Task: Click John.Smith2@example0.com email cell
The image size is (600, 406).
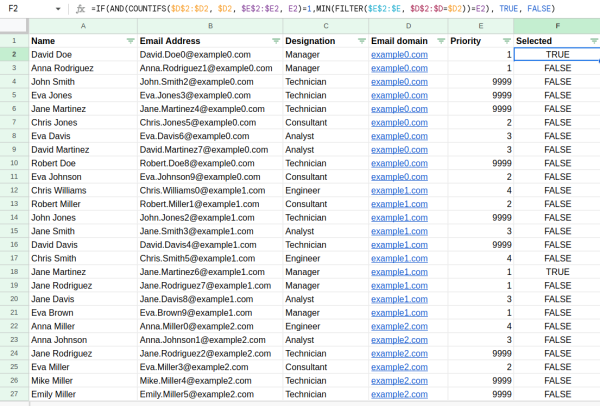Action: click(x=210, y=82)
